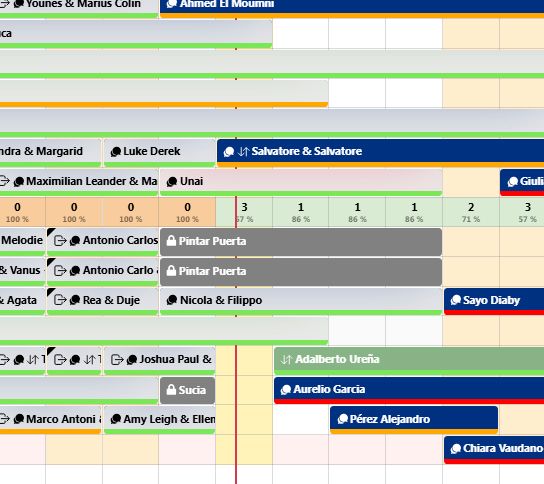
Task: Click the lock icon on first Pintar Puerta
Action: point(171,240)
